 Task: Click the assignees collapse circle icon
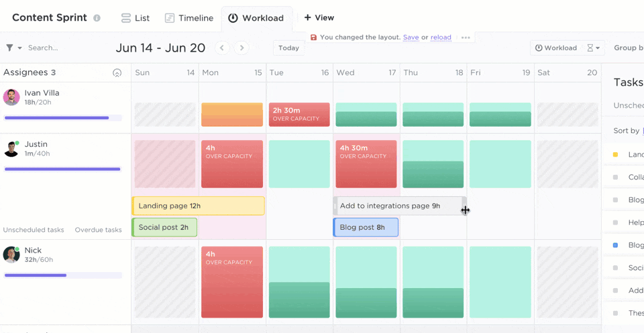click(117, 72)
